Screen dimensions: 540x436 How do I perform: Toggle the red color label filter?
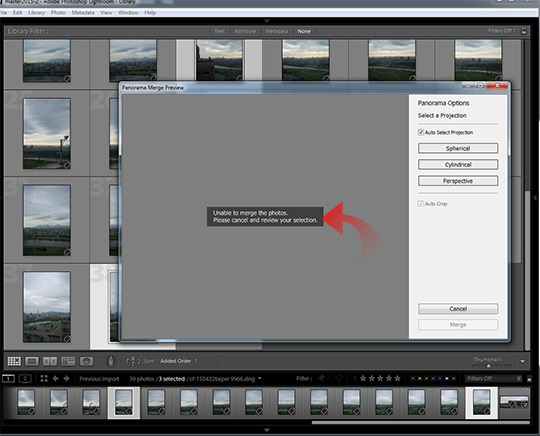click(x=413, y=378)
